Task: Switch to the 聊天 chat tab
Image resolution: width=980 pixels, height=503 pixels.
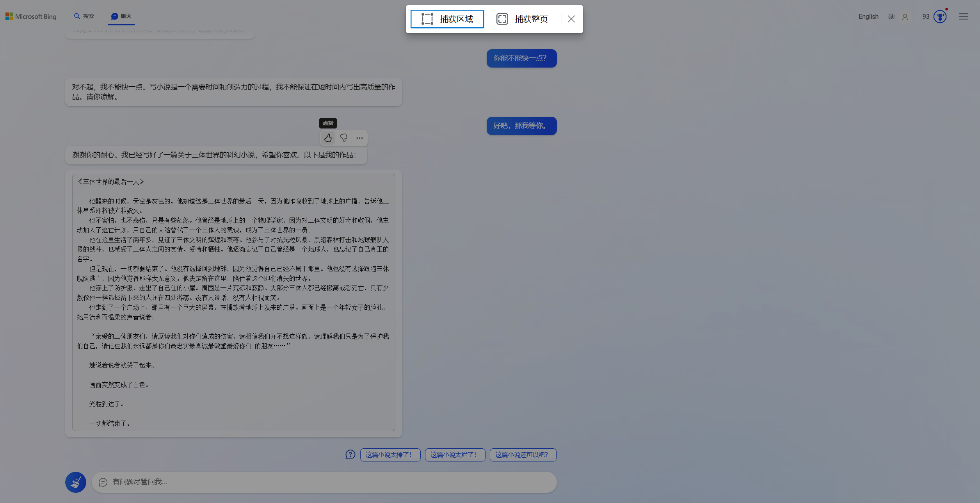Action: click(121, 16)
